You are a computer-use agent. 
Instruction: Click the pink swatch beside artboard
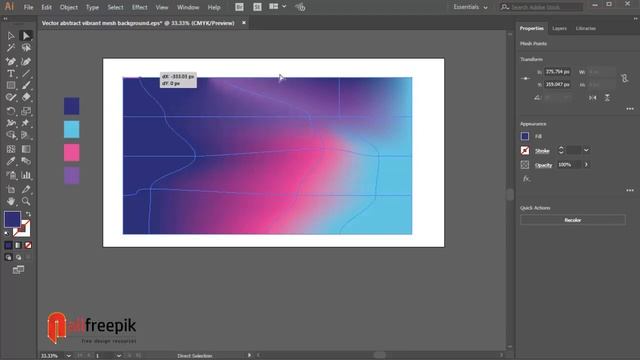tap(71, 153)
